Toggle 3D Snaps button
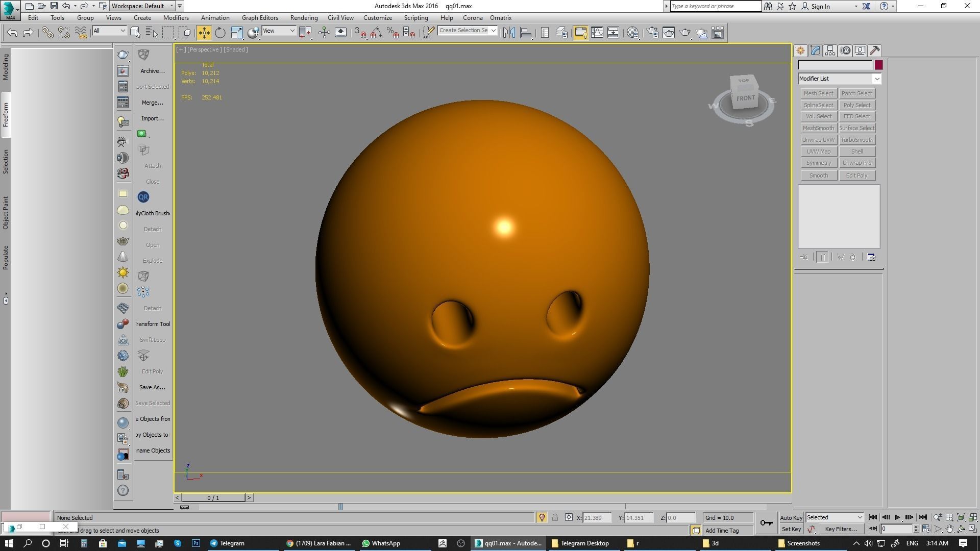The height and width of the screenshot is (551, 980). (x=360, y=33)
